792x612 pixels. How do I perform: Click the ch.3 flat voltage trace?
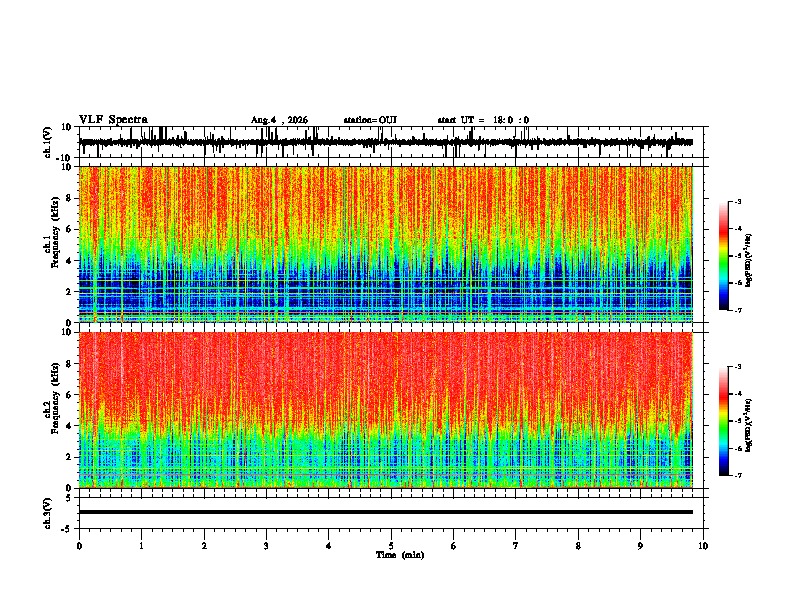click(x=386, y=512)
